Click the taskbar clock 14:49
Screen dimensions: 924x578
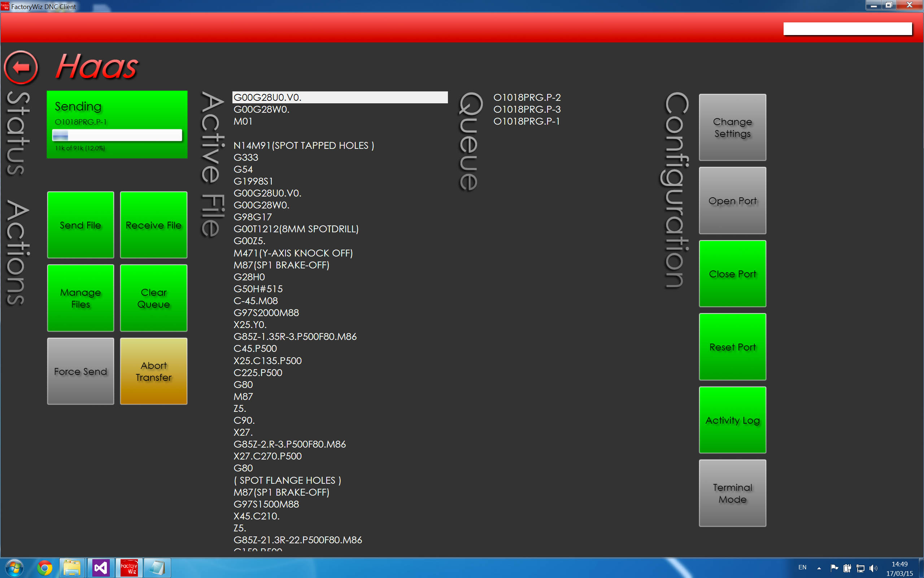point(899,565)
